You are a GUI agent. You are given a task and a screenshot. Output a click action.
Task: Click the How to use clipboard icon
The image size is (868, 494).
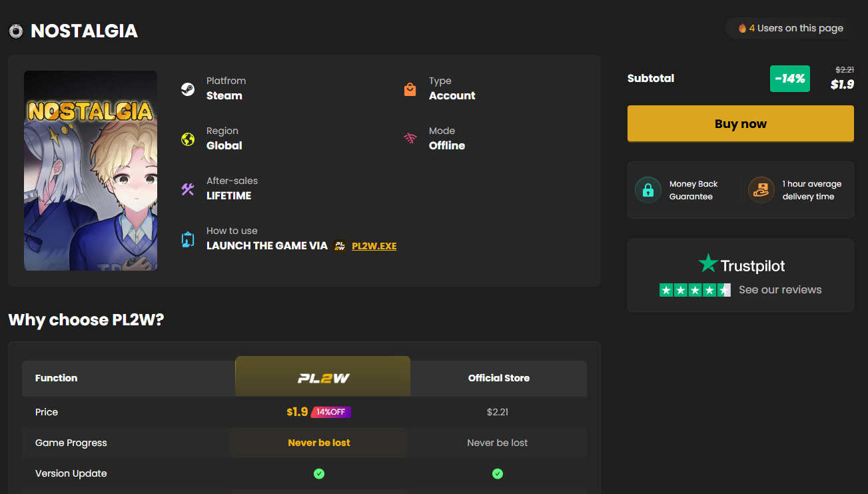tap(188, 239)
